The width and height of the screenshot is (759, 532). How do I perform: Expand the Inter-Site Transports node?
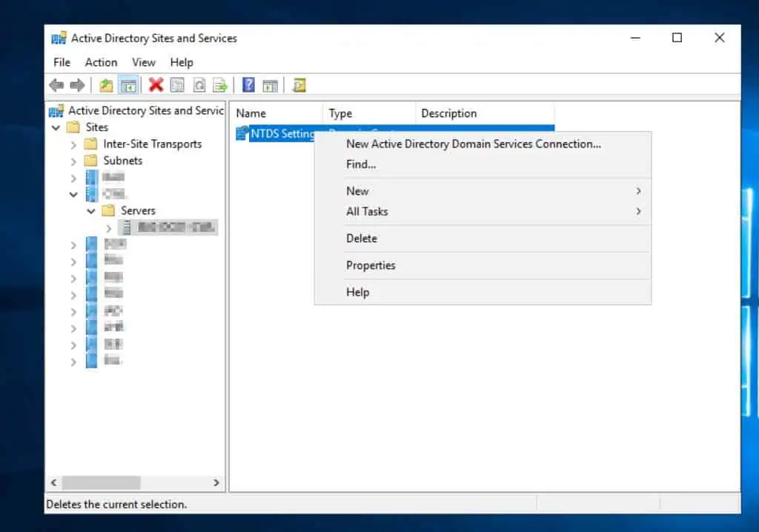point(73,144)
